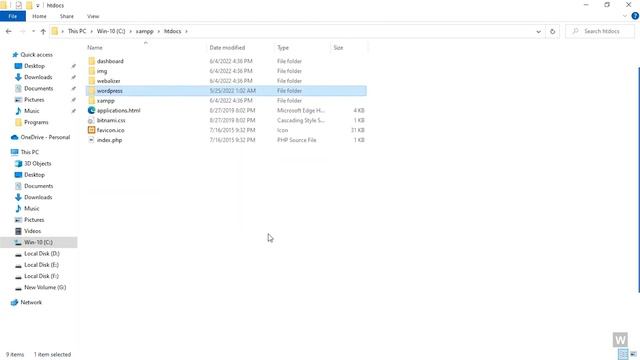
Task: Select the dashboard folder icon
Action: tap(91, 61)
